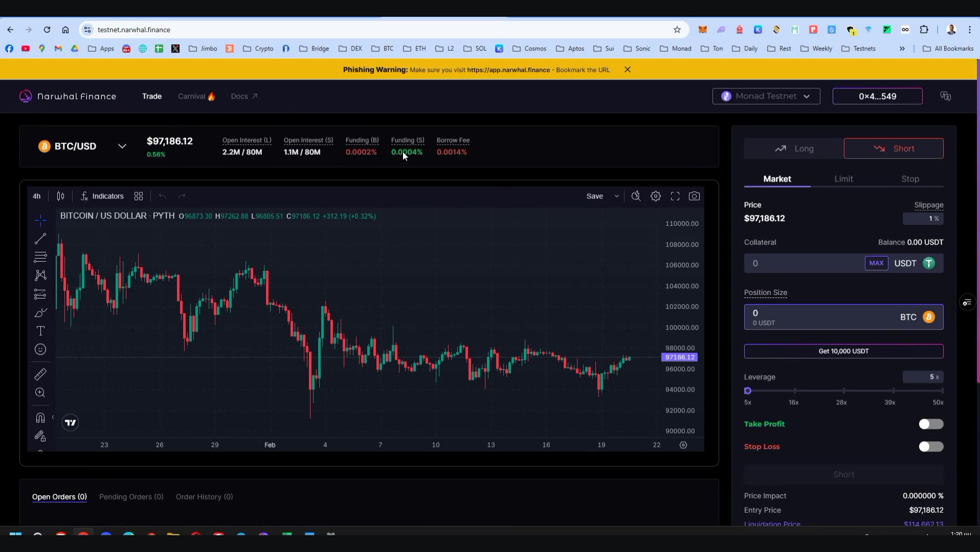Screen dimensions: 980x552
Task: Open the Indicators panel
Action: click(102, 196)
